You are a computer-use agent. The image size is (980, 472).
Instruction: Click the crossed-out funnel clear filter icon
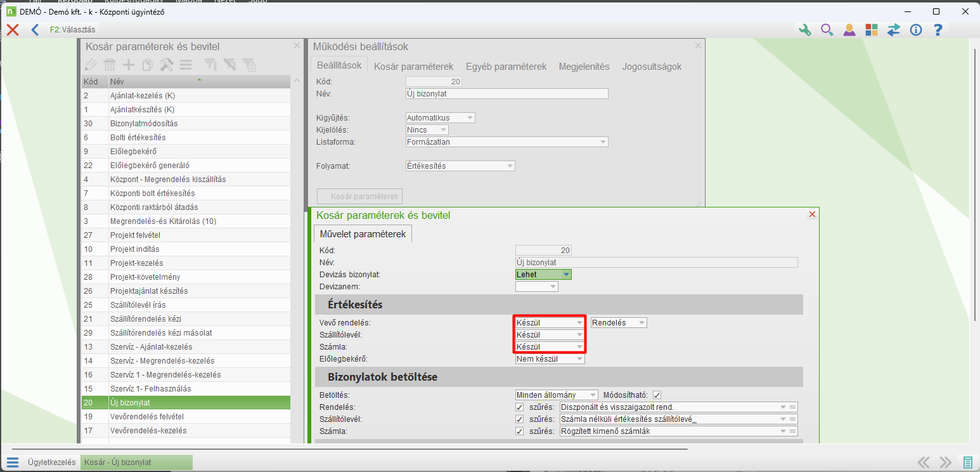coord(229,64)
